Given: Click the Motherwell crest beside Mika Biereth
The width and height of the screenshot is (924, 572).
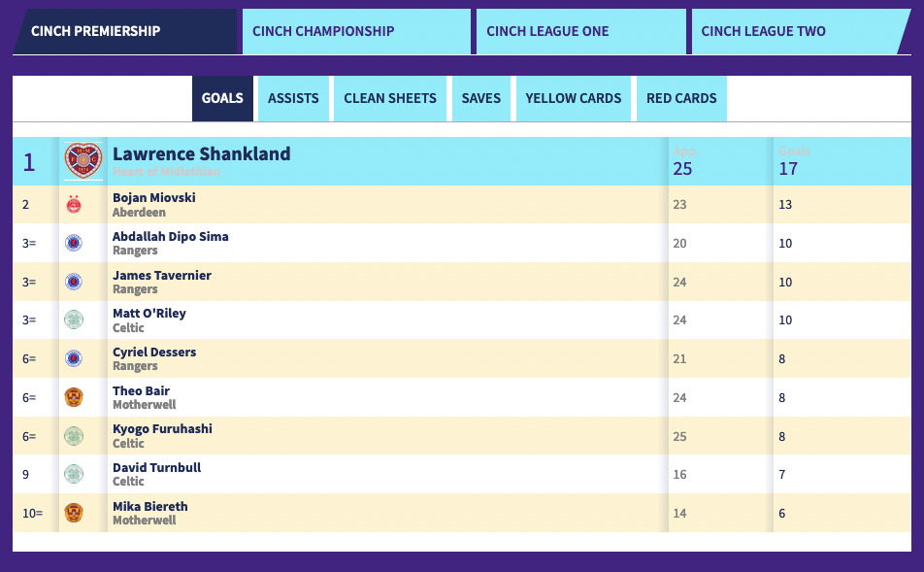Looking at the screenshot, I should pos(74,513).
